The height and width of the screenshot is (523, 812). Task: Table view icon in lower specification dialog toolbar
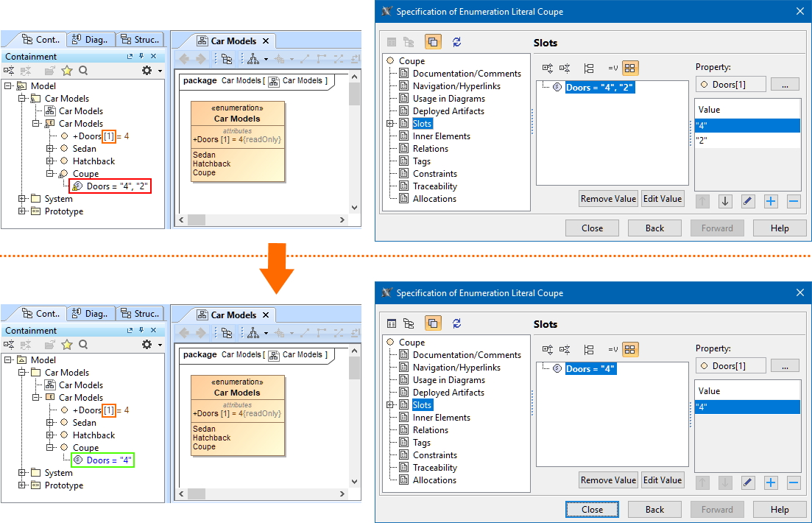coord(392,323)
